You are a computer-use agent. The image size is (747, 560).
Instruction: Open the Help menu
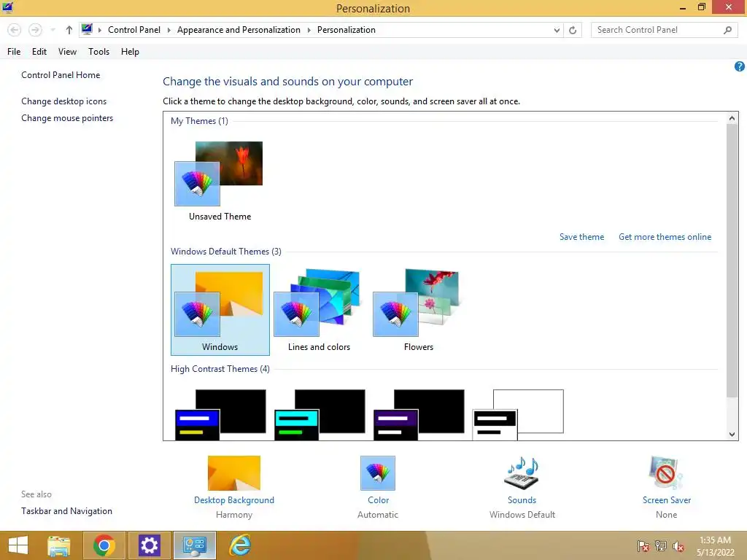pyautogui.click(x=130, y=52)
